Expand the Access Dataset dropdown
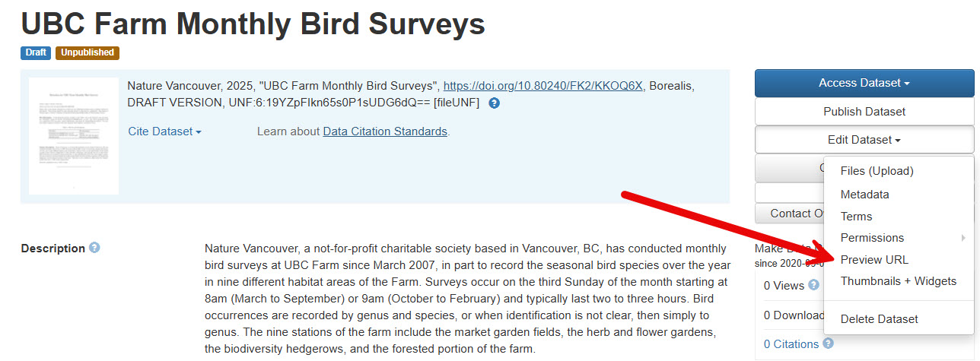This screenshot has width=980, height=361. pyautogui.click(x=864, y=83)
